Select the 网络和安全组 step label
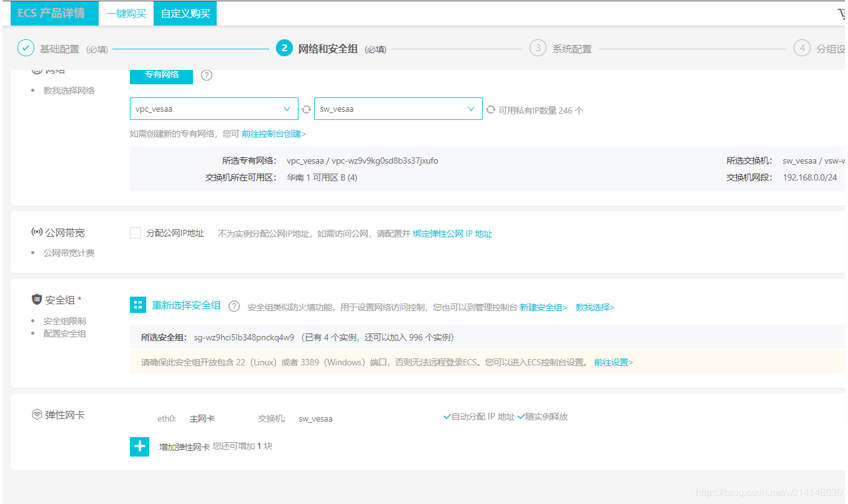 (x=328, y=49)
